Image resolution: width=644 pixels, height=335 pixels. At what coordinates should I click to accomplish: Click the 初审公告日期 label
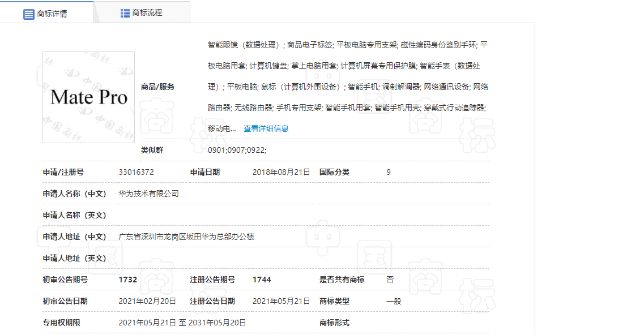(65, 301)
